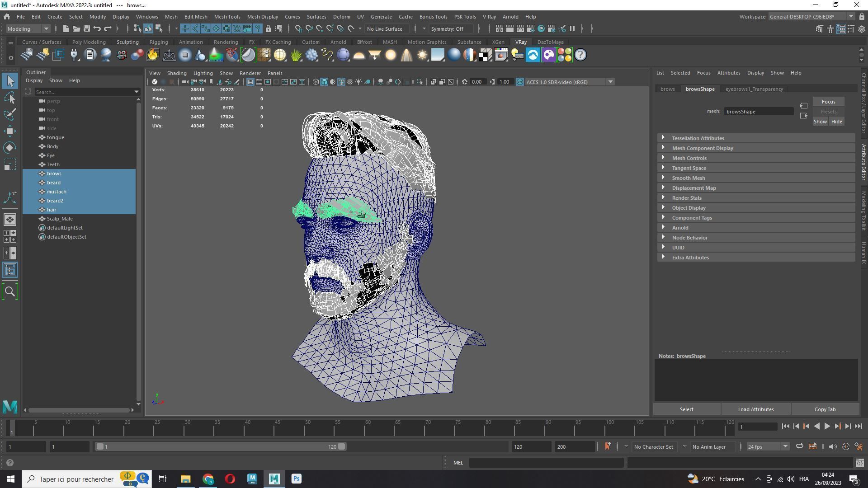868x488 pixels.
Task: Select the arrow Select tool
Action: tap(10, 81)
